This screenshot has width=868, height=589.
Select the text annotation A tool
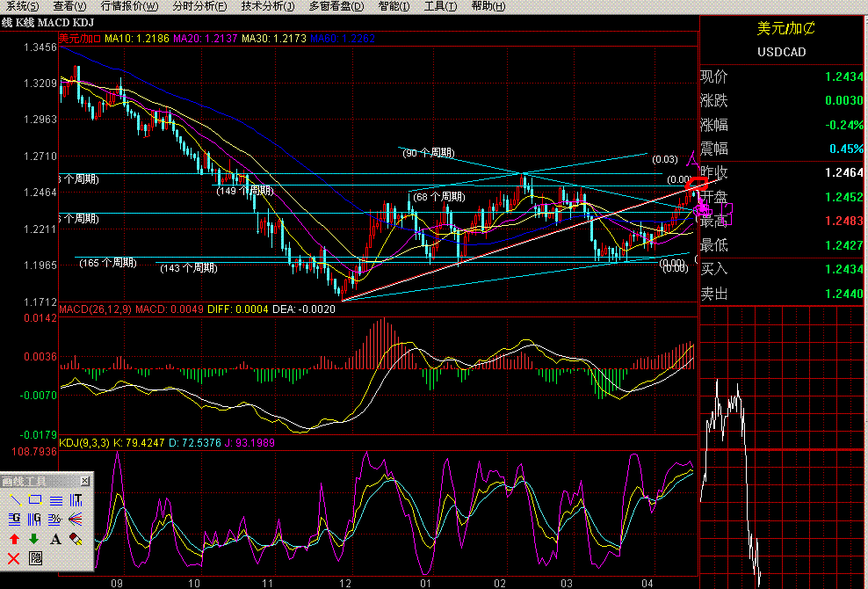(x=55, y=539)
